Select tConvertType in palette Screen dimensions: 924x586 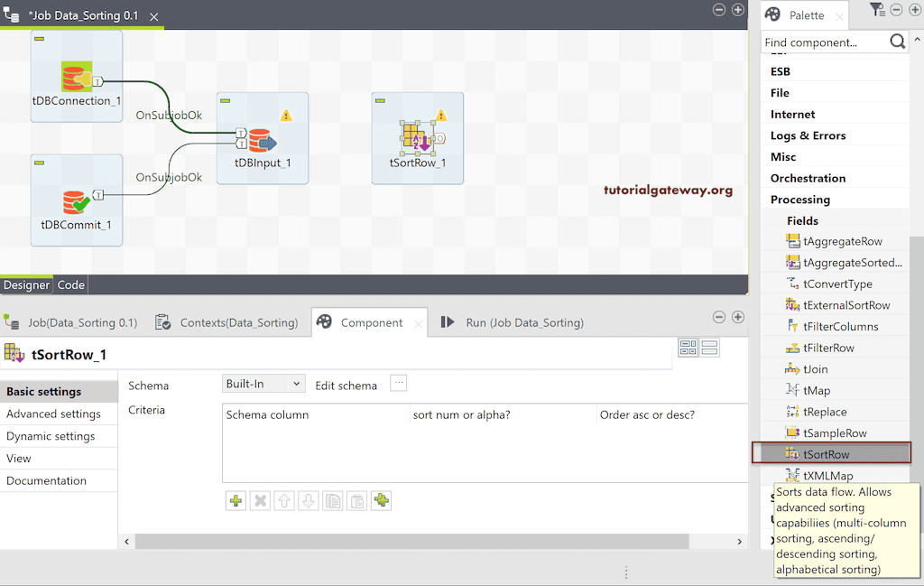[x=829, y=284]
